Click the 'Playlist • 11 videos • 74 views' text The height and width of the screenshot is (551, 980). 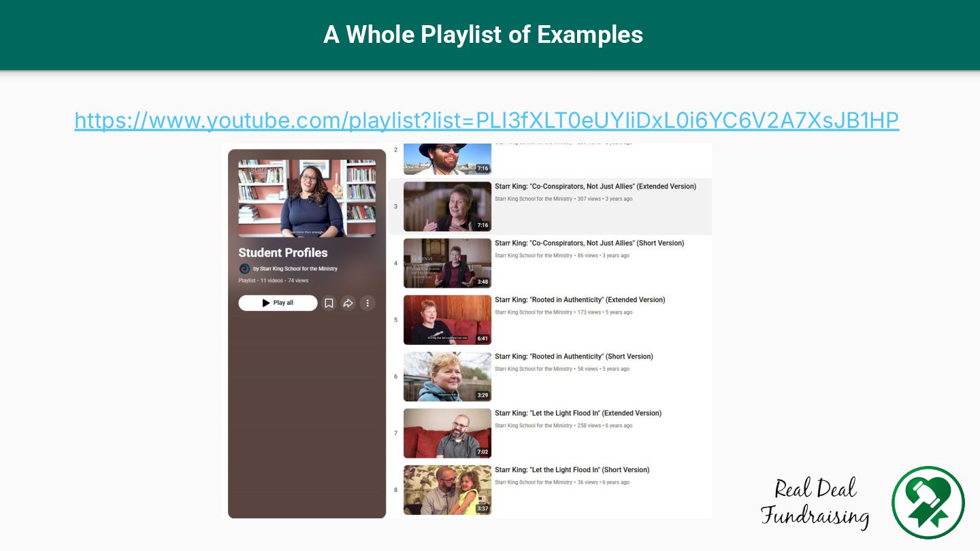coord(273,280)
